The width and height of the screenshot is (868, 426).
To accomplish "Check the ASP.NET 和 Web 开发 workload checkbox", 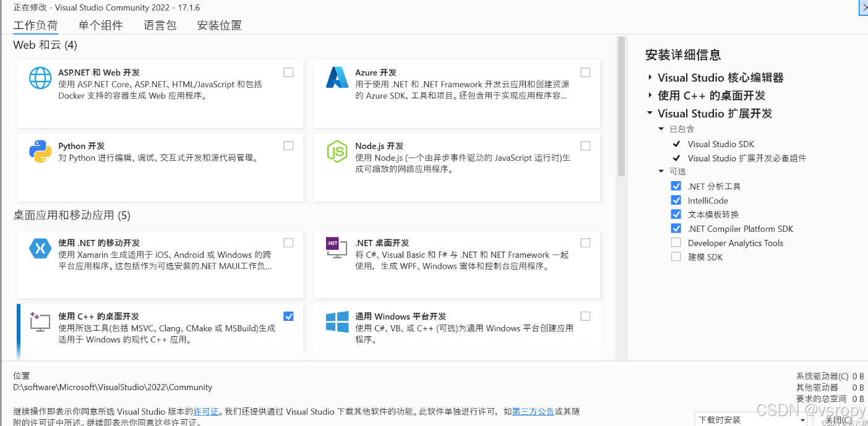I will pyautogui.click(x=288, y=72).
